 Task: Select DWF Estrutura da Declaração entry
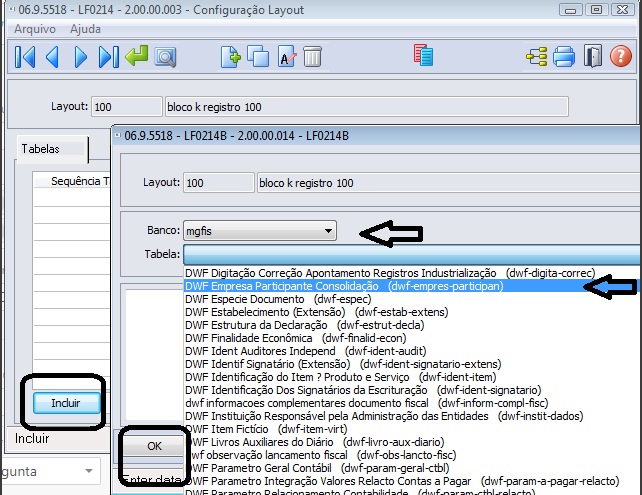coord(411,325)
